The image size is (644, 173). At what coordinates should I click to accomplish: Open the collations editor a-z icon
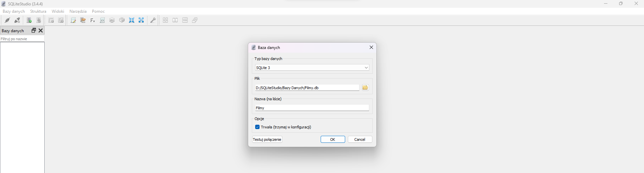pos(112,20)
